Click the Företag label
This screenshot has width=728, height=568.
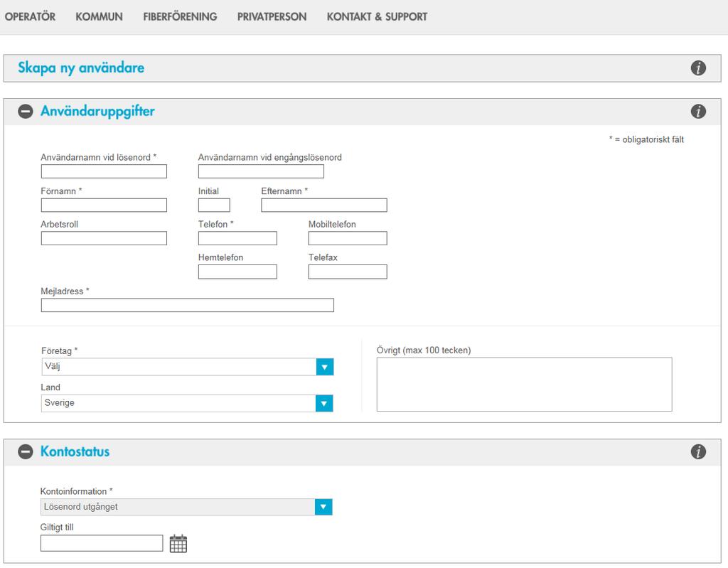point(59,350)
